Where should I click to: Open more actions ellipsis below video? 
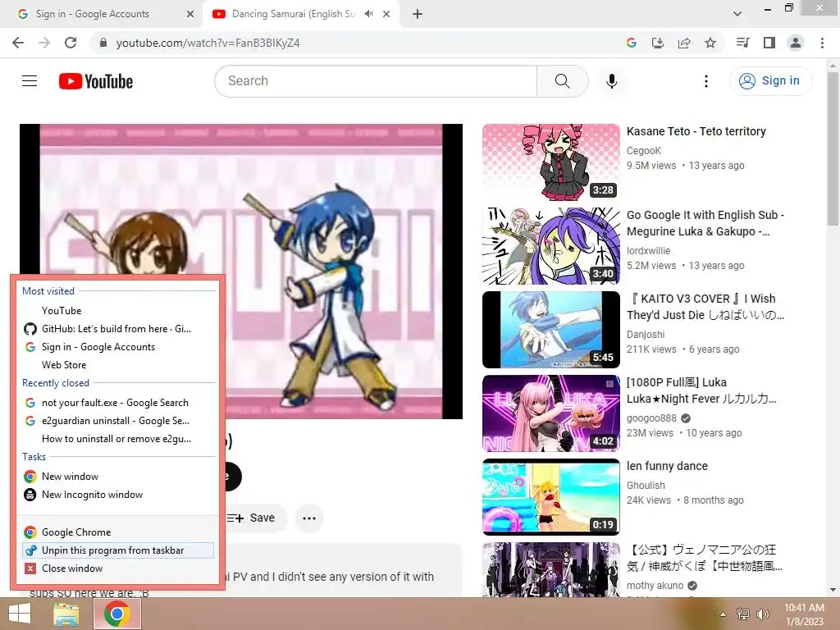click(309, 518)
